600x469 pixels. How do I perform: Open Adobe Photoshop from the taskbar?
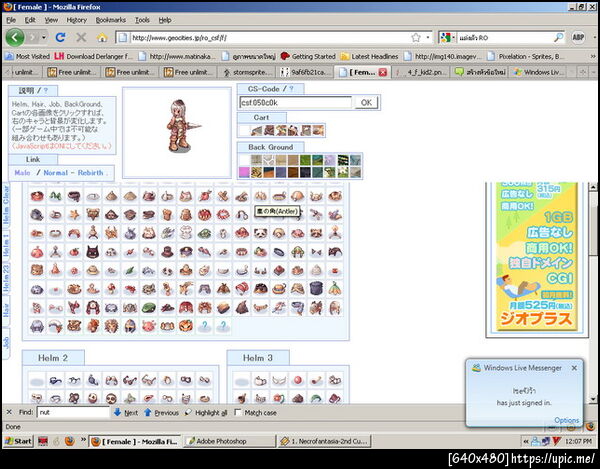(229, 441)
